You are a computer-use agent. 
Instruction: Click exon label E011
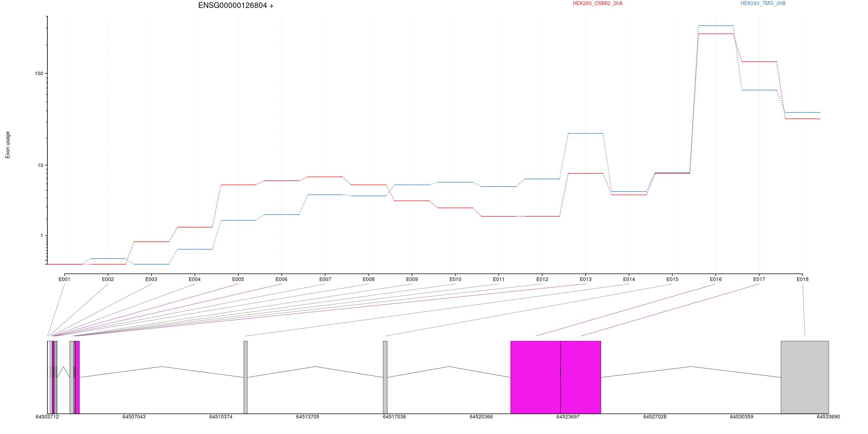[x=499, y=279]
